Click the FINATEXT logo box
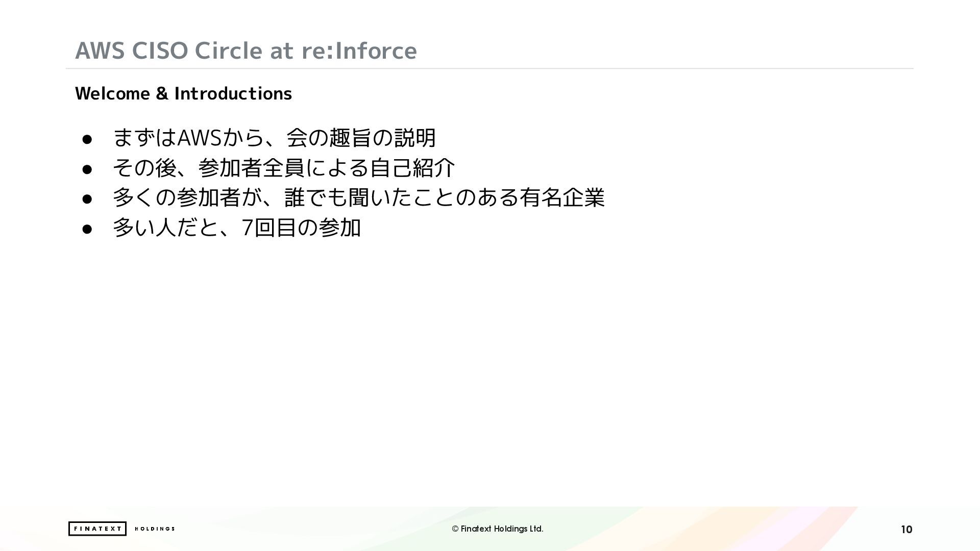The image size is (980, 551). coord(97,529)
